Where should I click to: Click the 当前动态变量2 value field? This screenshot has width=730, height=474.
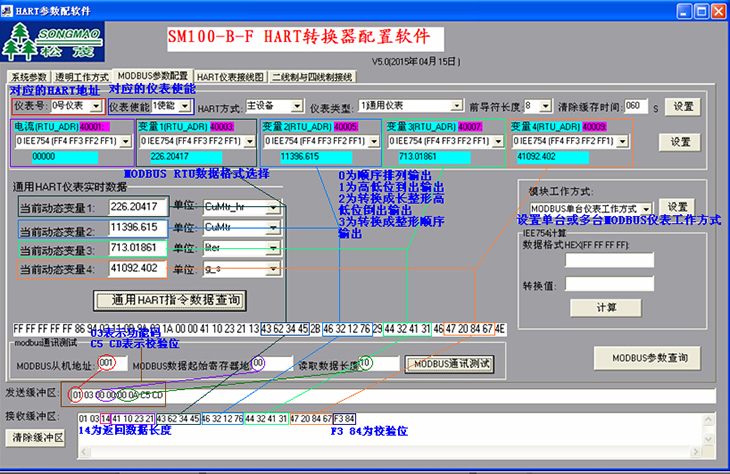click(x=137, y=228)
